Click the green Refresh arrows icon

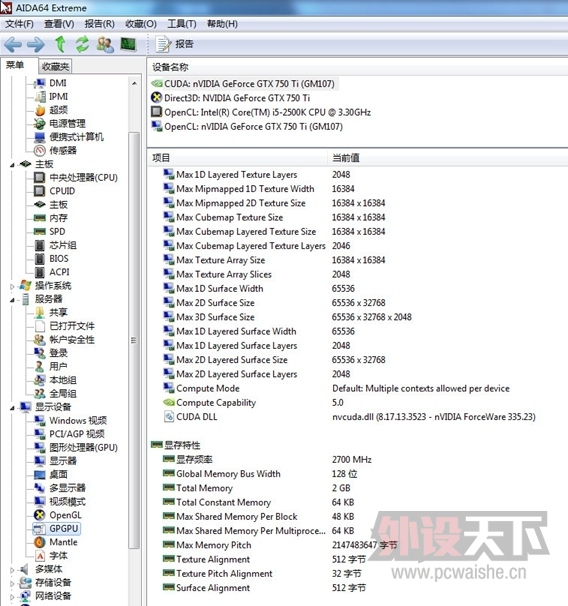click(x=82, y=44)
